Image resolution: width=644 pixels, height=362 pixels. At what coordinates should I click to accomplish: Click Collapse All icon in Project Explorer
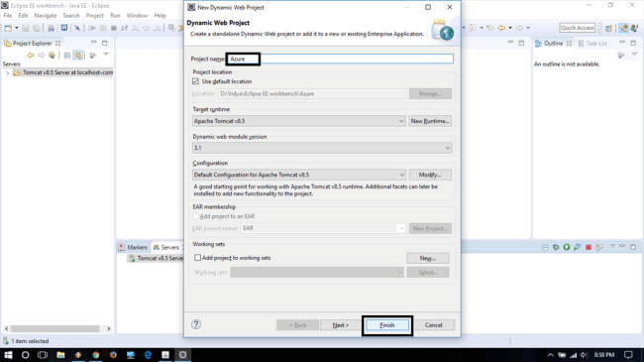(x=67, y=56)
